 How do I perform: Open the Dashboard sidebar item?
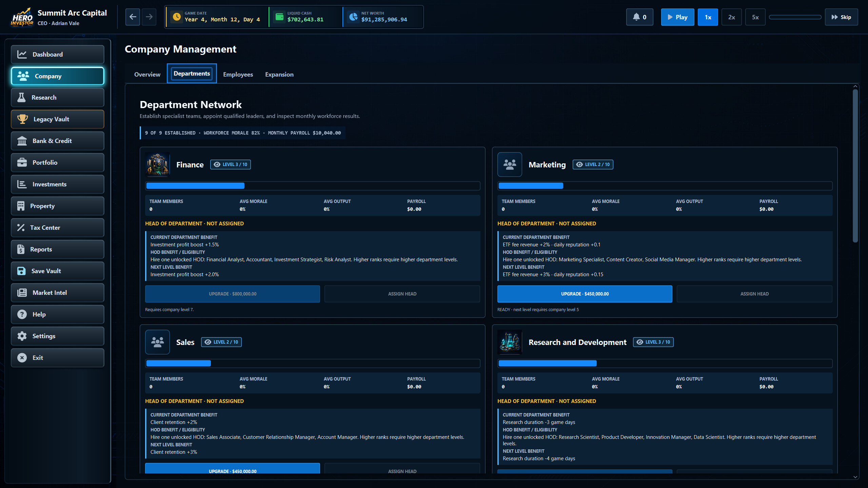(x=57, y=54)
